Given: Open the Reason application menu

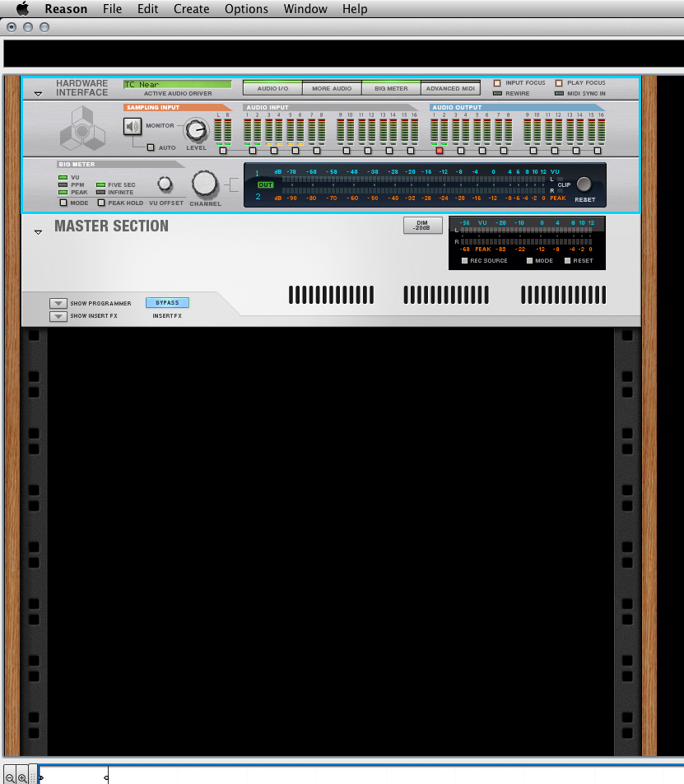Looking at the screenshot, I should tap(66, 9).
